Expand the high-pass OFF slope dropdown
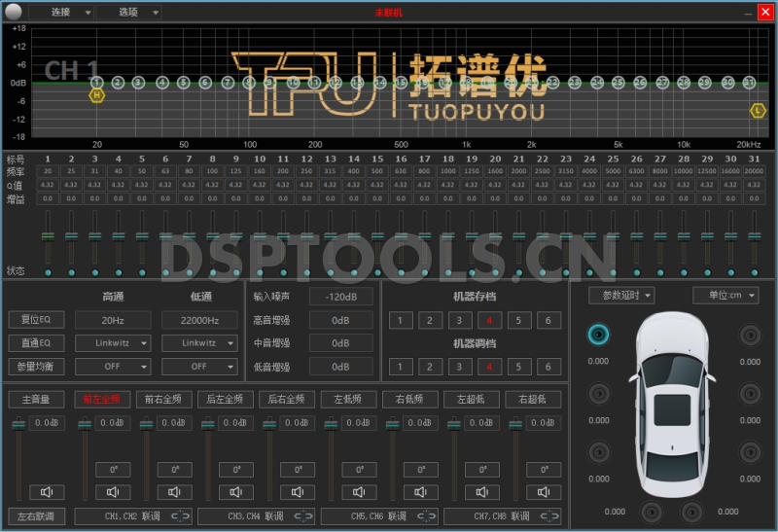Screen dimensions: 778x532 pyautogui.click(x=113, y=367)
